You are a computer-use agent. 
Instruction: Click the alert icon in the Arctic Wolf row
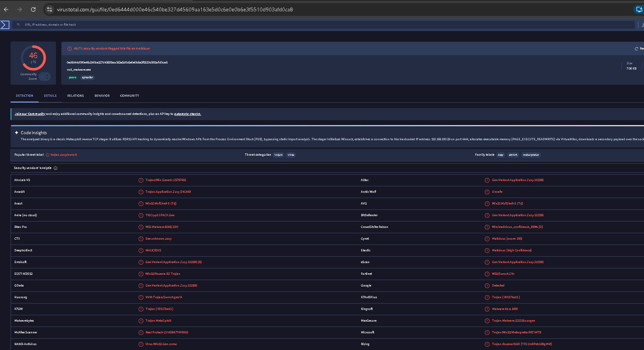487,192
